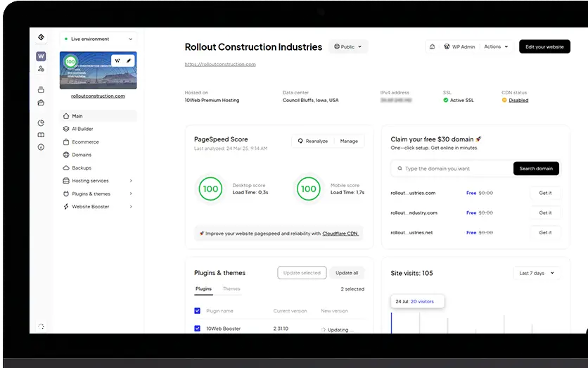Viewport: 588px width, 368px height.
Task: Open the notifications bell icon
Action: [432, 46]
